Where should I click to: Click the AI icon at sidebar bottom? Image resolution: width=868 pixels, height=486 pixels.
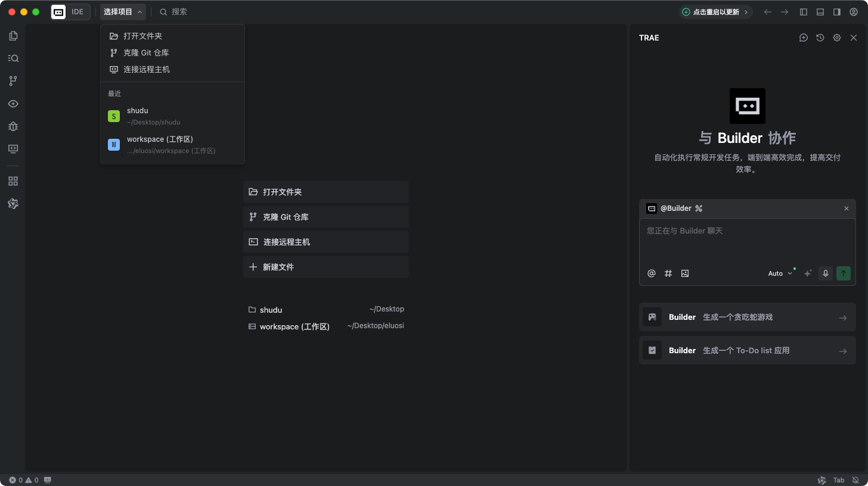13,204
